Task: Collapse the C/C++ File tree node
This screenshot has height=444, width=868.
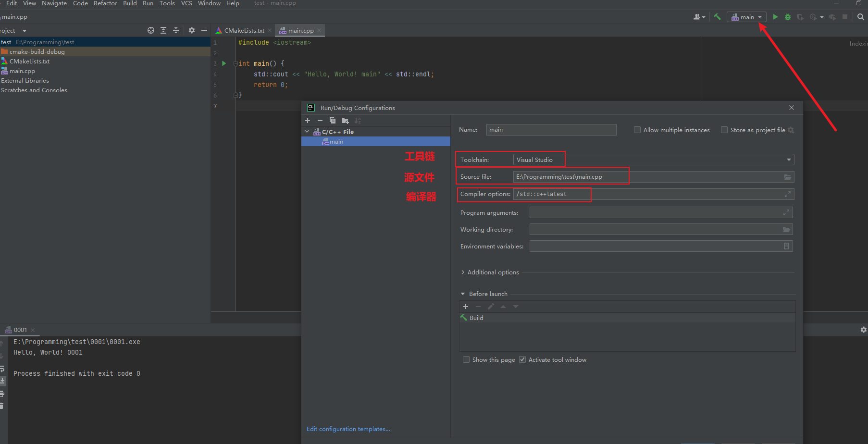Action: (x=307, y=131)
